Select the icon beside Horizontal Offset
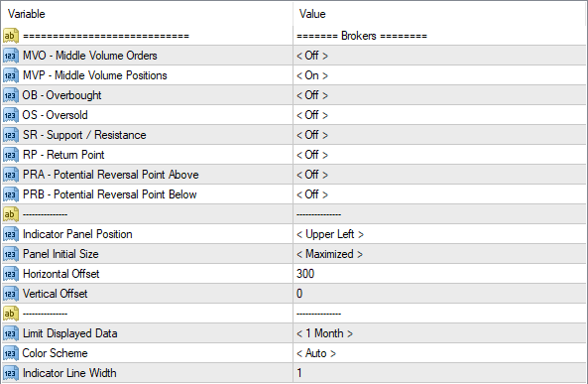 click(11, 274)
